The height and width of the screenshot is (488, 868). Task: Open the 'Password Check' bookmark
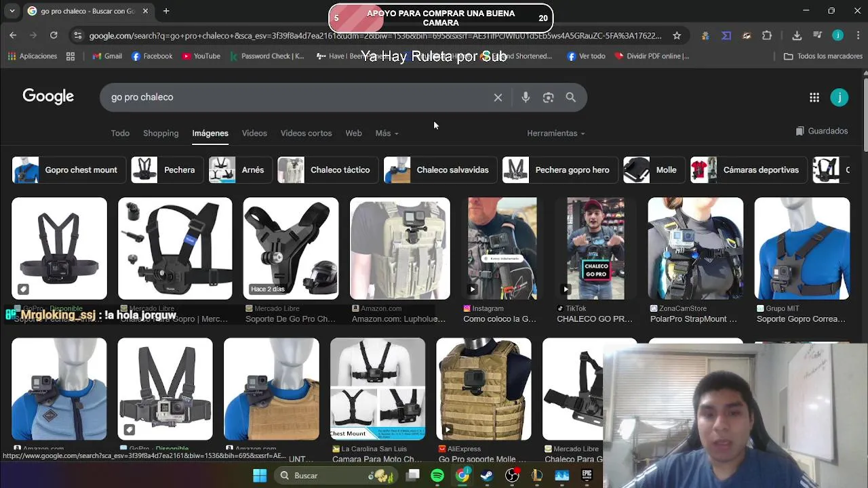coord(267,56)
